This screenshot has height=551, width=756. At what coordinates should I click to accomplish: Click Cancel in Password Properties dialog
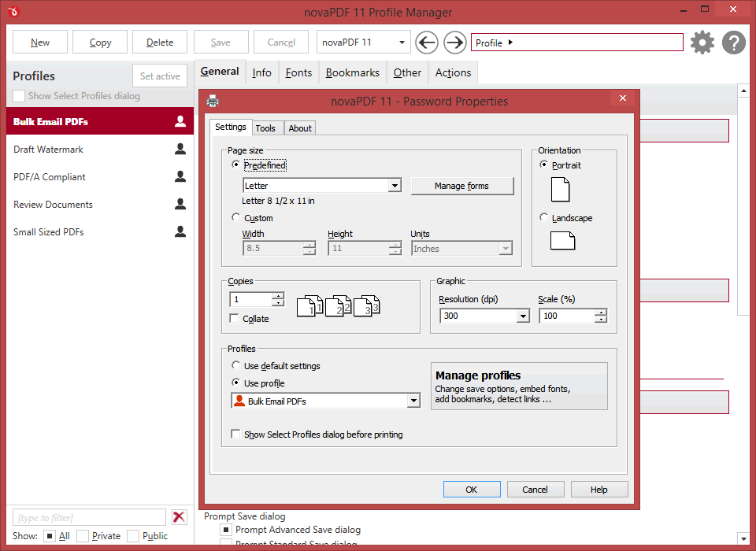pyautogui.click(x=535, y=490)
